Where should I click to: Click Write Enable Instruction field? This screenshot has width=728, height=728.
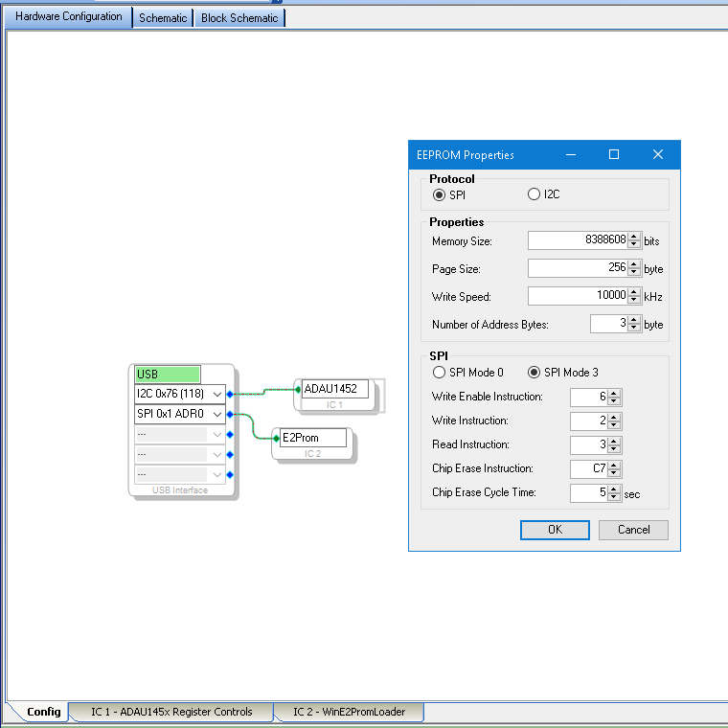(589, 397)
